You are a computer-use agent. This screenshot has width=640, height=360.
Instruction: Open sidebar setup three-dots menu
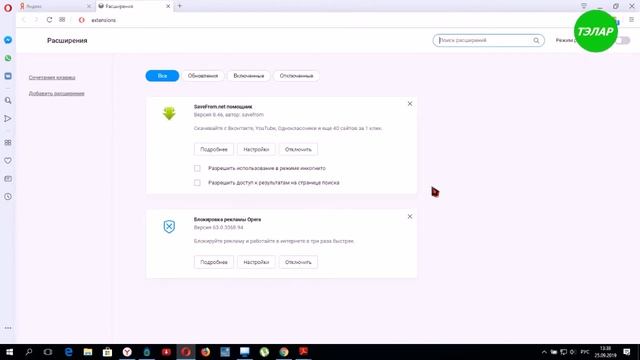coord(8,328)
